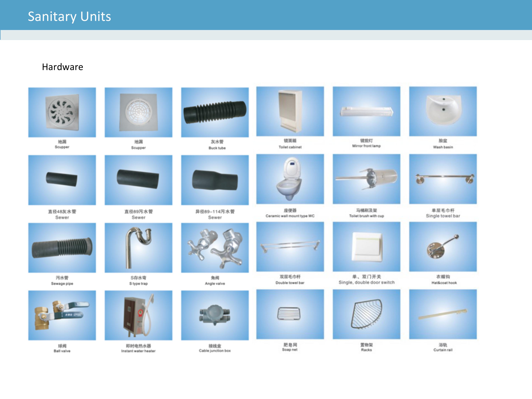Click the white plastic Scupper drain photo
The image size is (532, 399).
(x=138, y=112)
